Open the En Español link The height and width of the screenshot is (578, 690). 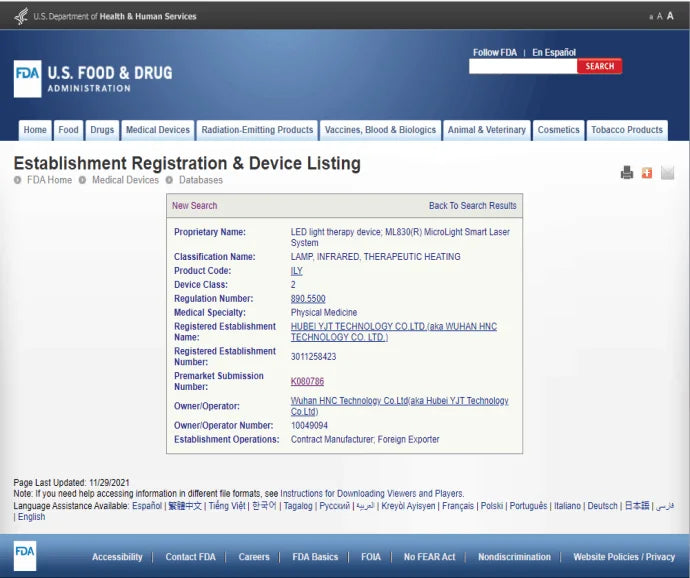[x=553, y=52]
